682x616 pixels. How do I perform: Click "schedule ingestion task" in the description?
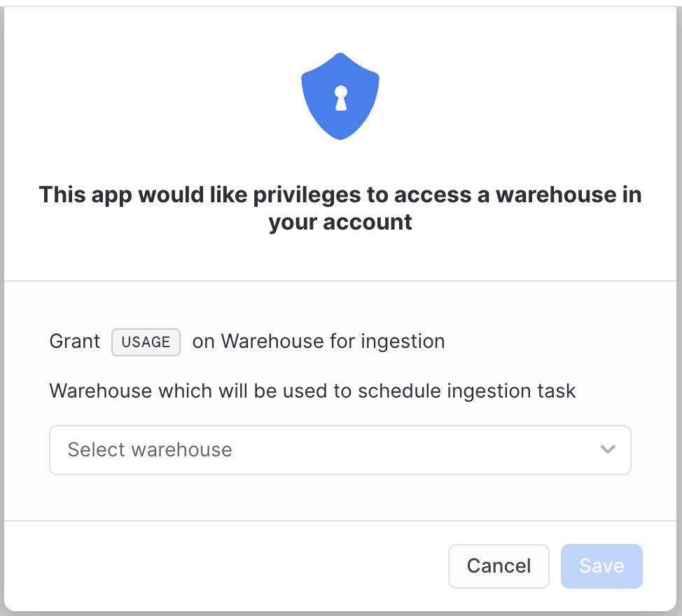click(466, 391)
